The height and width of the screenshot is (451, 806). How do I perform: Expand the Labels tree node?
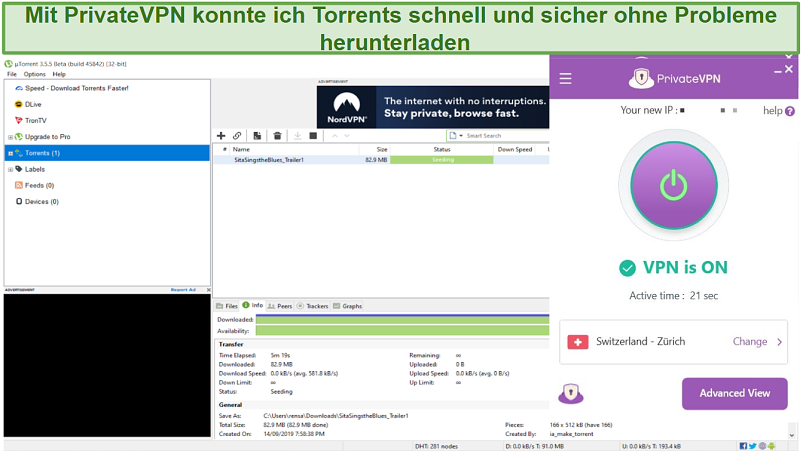coord(10,170)
